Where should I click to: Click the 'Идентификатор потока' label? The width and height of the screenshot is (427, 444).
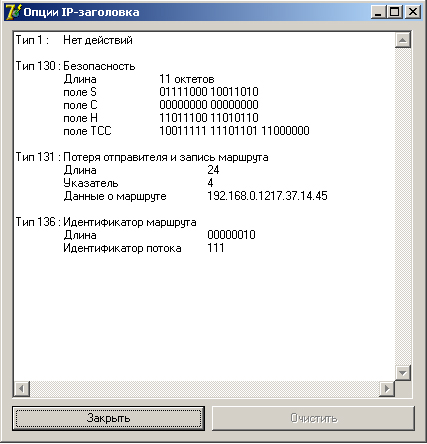122,248
